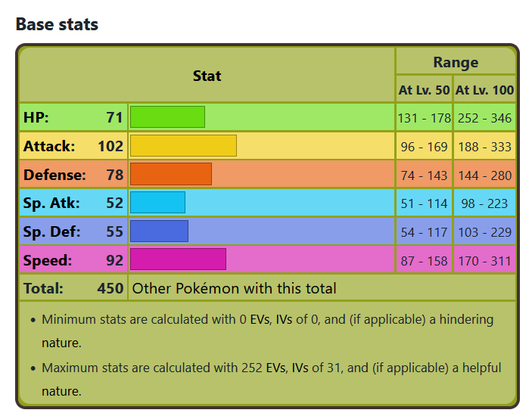
Task: Click the Defense base value 78
Action: pyautogui.click(x=115, y=175)
